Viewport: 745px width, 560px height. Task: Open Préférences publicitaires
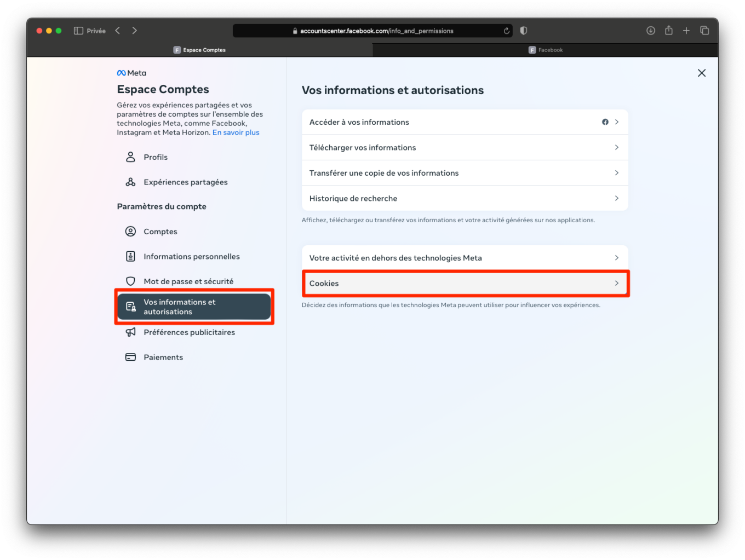(x=194, y=332)
